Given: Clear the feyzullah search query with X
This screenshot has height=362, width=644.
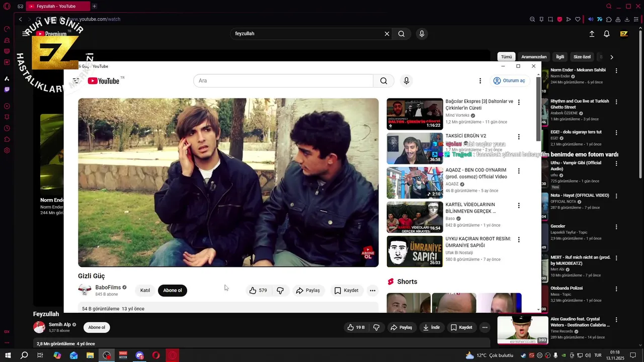Looking at the screenshot, I should coord(387,34).
